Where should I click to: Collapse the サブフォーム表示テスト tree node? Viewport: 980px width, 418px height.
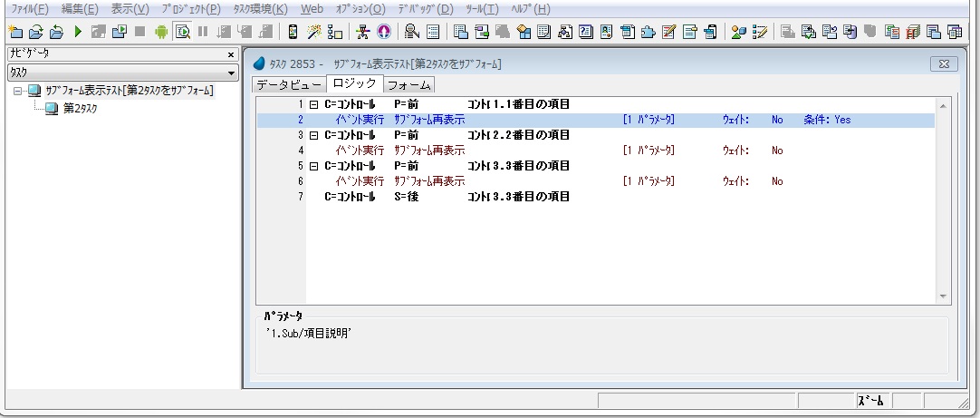(18, 91)
